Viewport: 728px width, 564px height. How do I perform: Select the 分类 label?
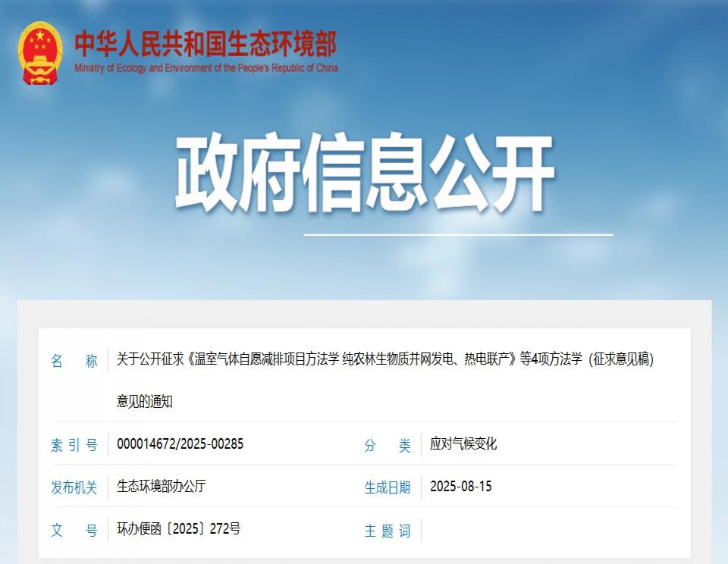point(388,445)
